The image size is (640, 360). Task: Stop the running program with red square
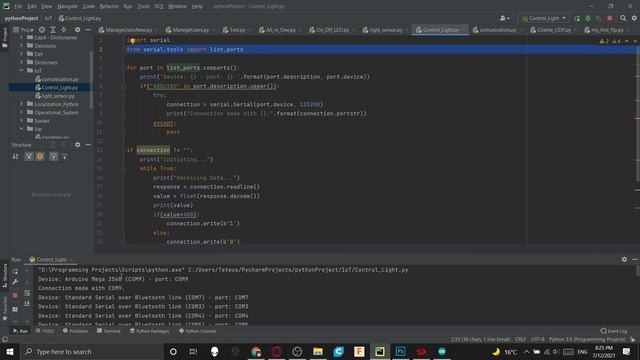610,18
